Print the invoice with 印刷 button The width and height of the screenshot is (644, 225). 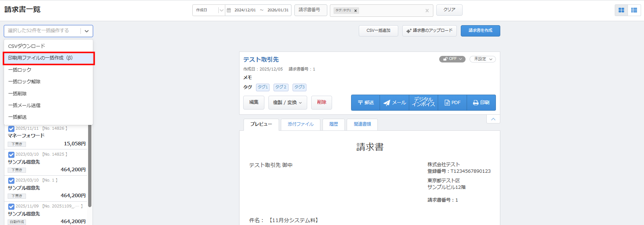pyautogui.click(x=481, y=103)
